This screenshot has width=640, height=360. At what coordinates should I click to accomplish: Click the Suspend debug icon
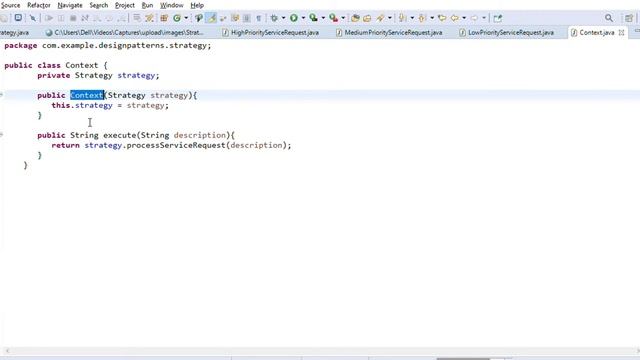point(61,18)
